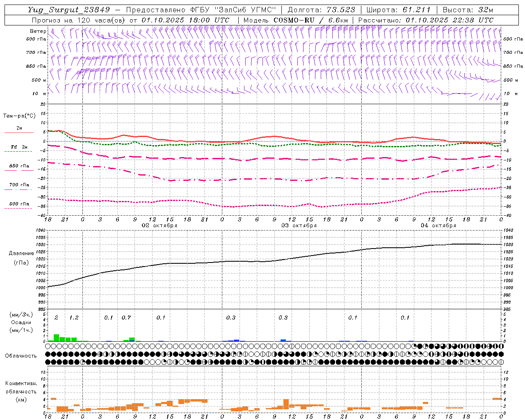Click the 03 октября date label
Screen dimensions: 525x420
coord(299,226)
